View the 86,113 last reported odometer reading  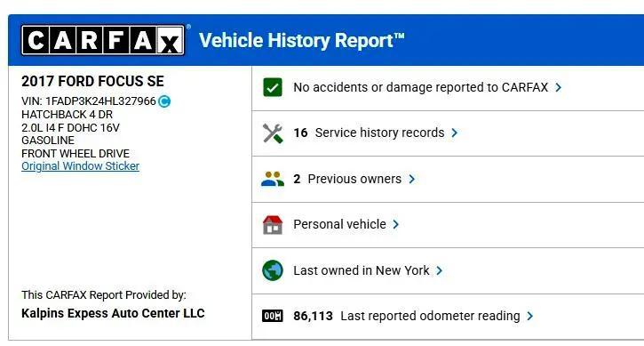[407, 316]
